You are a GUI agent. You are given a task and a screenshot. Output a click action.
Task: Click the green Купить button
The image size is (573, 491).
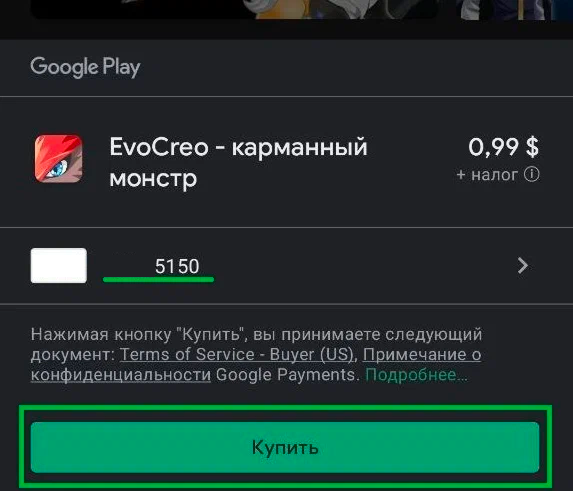tap(285, 447)
